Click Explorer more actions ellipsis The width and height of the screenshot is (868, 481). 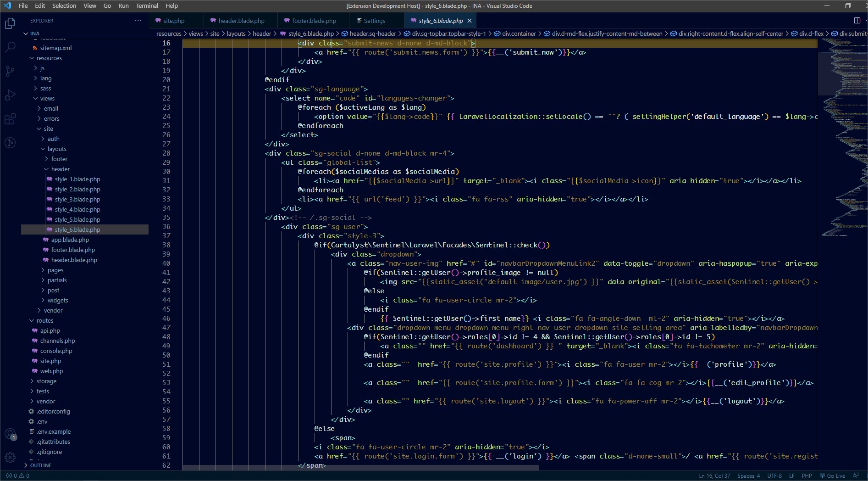(x=138, y=21)
